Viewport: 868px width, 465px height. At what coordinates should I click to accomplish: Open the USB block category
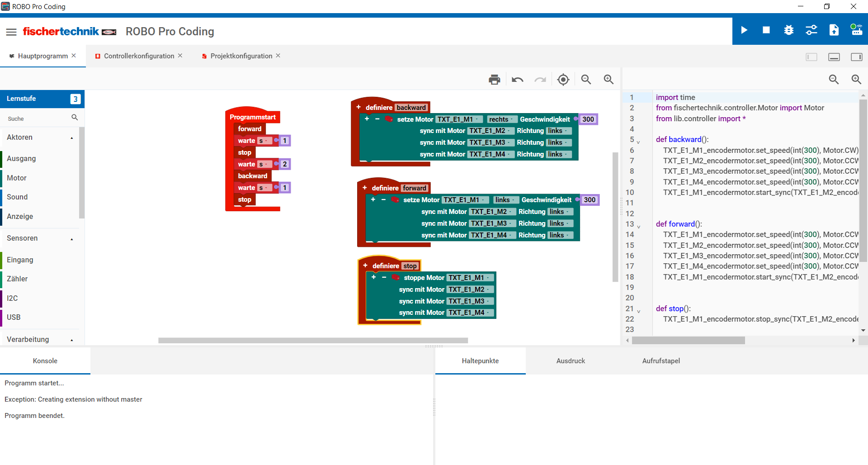(x=39, y=318)
